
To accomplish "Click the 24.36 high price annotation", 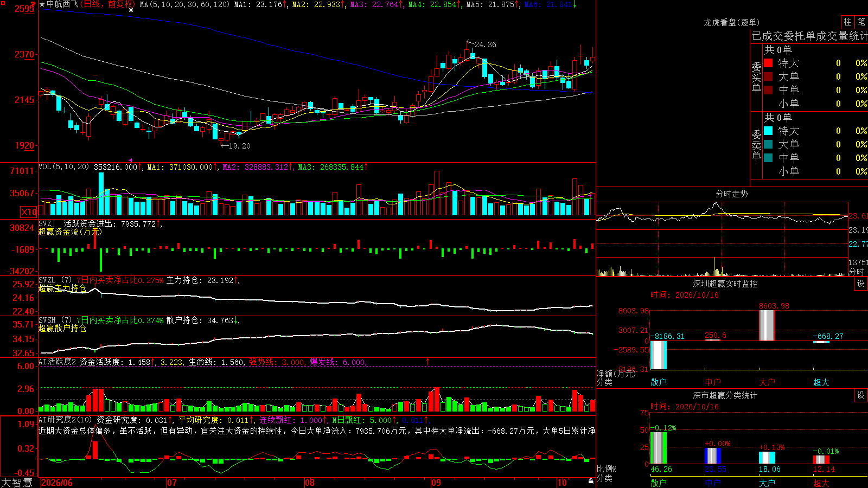I will (485, 44).
